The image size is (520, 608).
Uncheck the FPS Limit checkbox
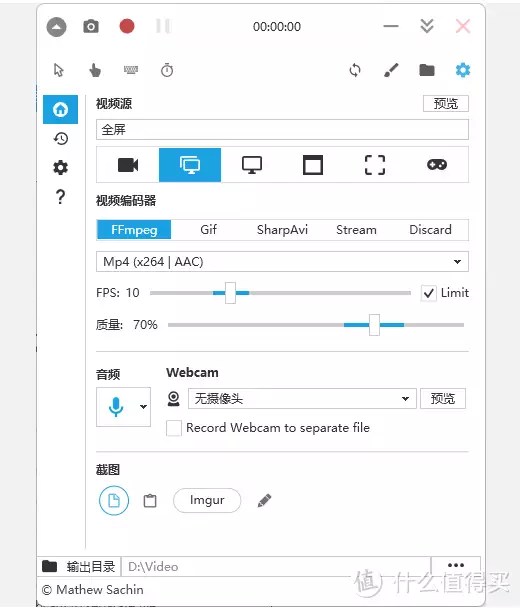coord(428,293)
